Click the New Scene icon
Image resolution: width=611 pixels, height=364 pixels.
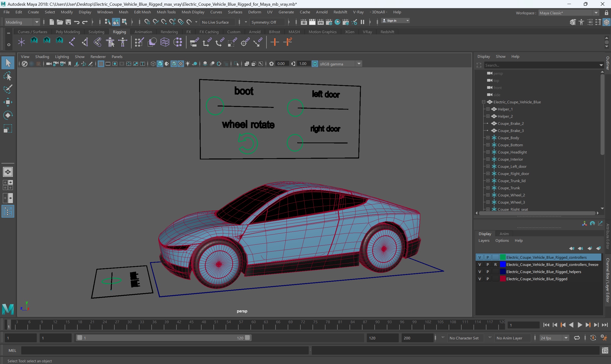[x=52, y=22]
